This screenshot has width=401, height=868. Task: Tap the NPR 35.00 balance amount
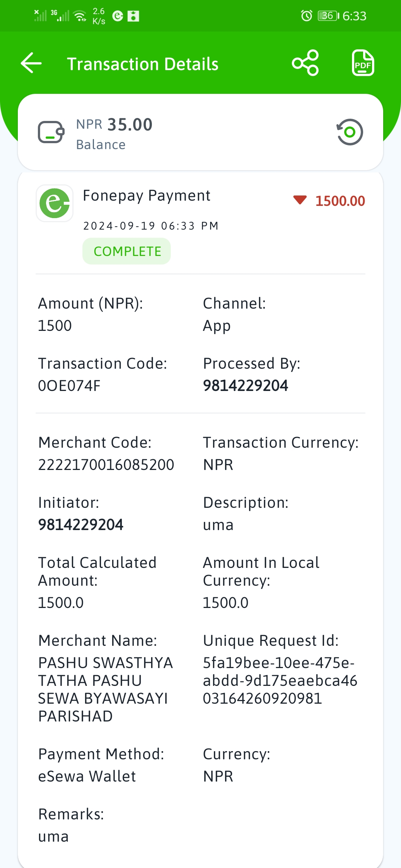114,125
